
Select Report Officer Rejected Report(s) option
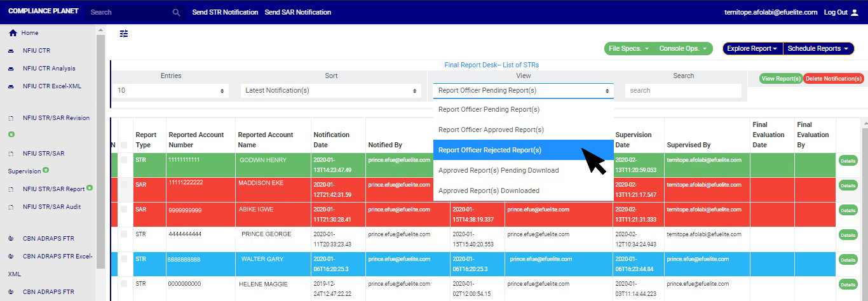coord(490,150)
